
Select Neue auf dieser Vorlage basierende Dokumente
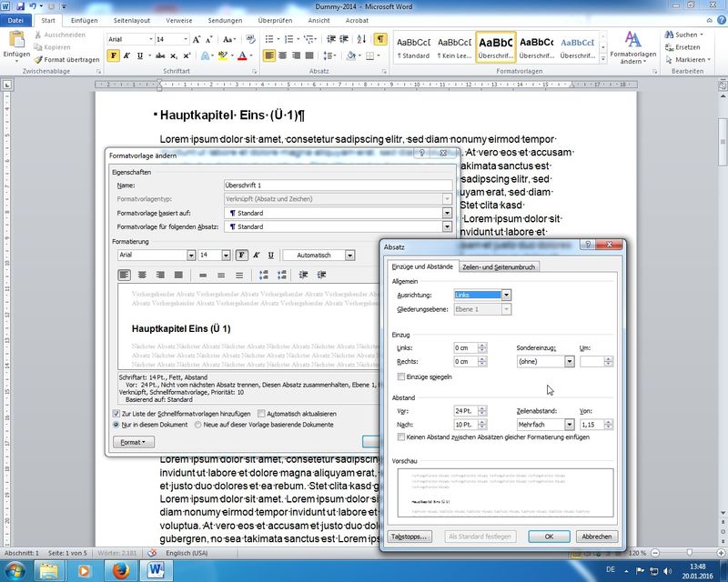point(197,425)
